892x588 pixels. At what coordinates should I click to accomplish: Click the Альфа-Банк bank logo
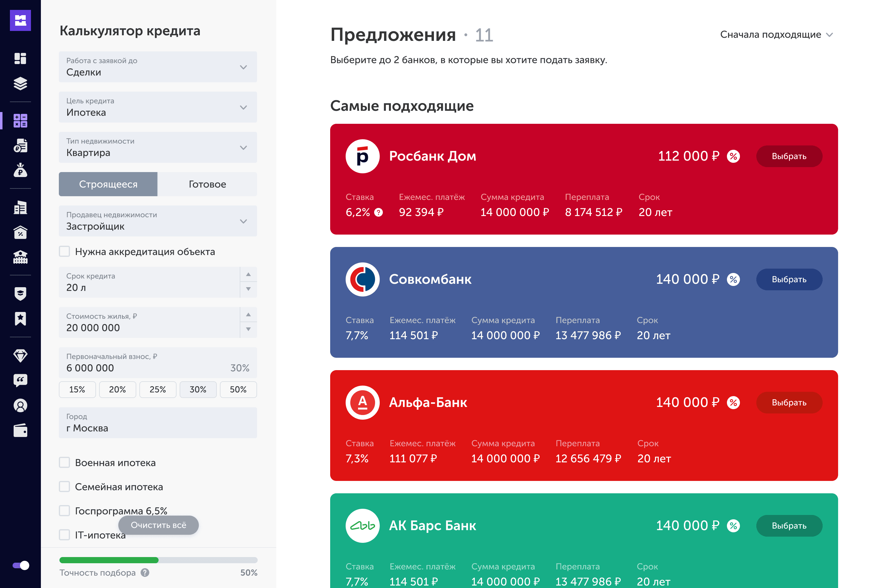pyautogui.click(x=362, y=402)
